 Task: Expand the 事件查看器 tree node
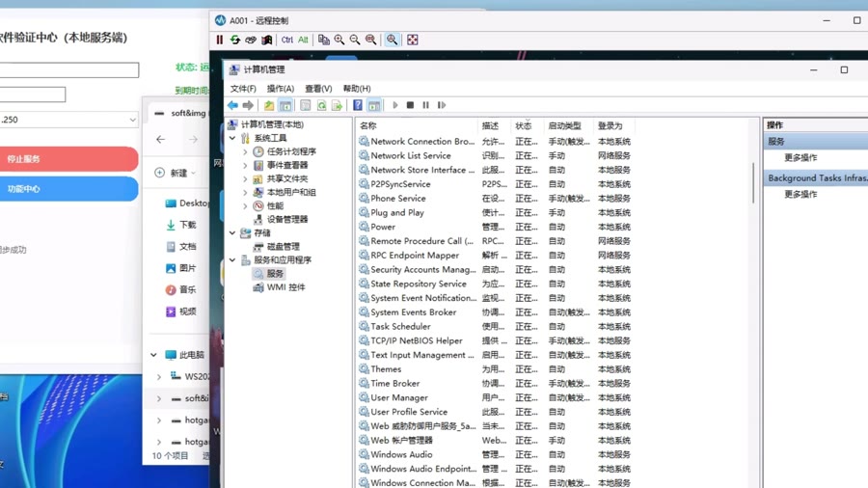coord(245,165)
